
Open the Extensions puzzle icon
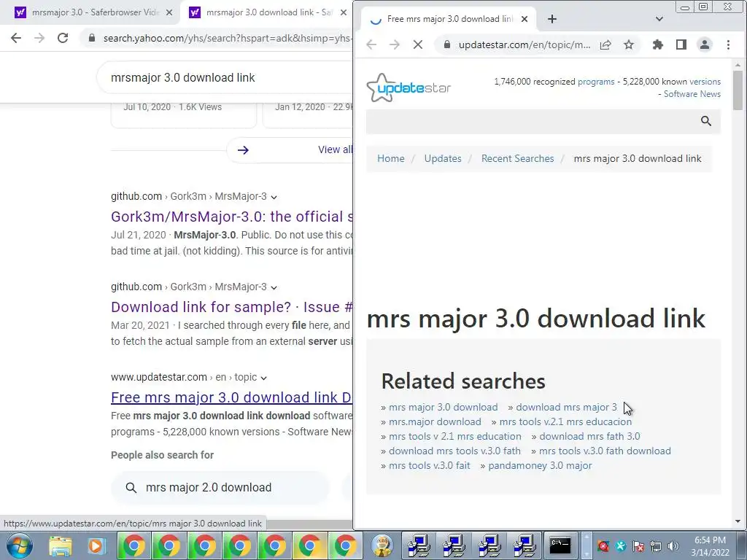click(658, 44)
